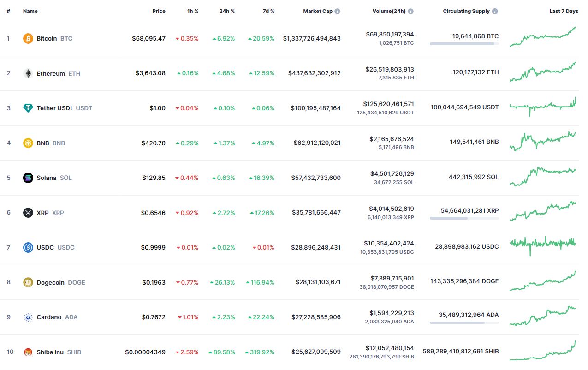The image size is (588, 370).
Task: Open Dogecoin's last 7 days chart
Action: (x=543, y=281)
